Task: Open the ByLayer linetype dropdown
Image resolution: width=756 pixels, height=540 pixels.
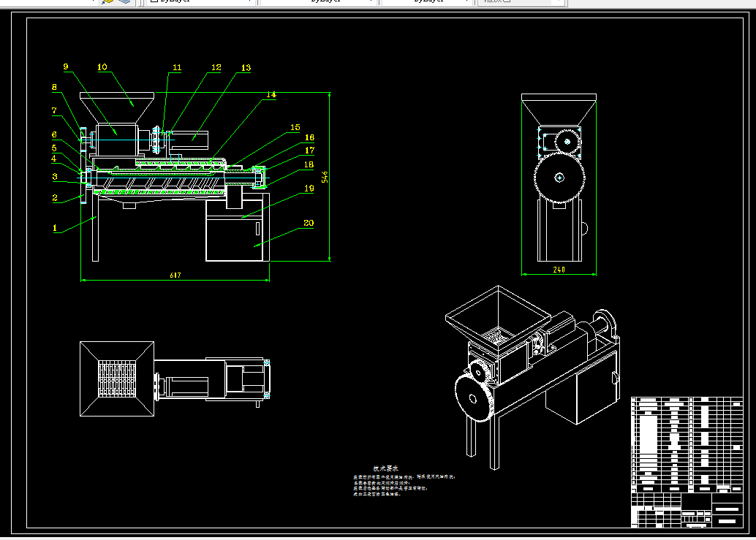Action: tap(318, 1)
